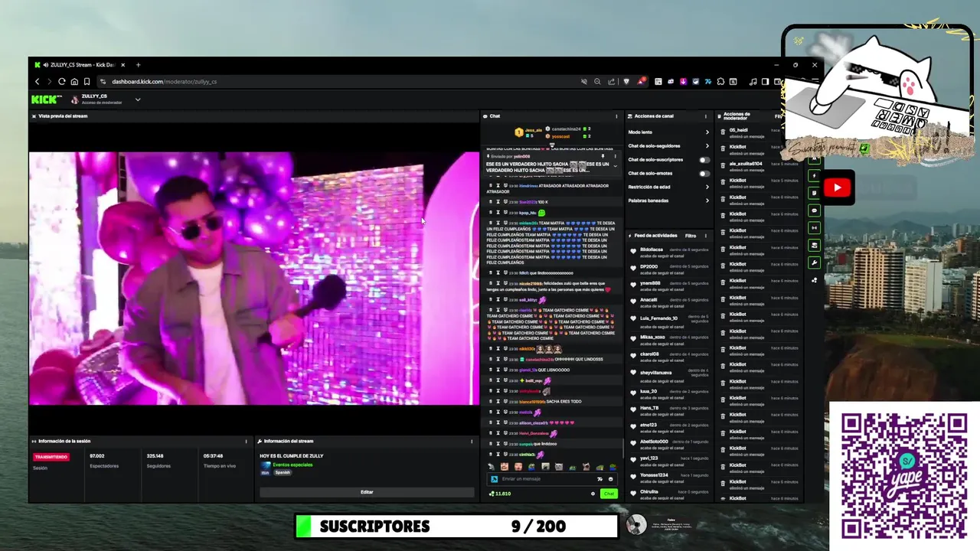The image size is (980, 551).
Task: Select the ZULLYY_CS Stream browser tab
Action: 79,65
